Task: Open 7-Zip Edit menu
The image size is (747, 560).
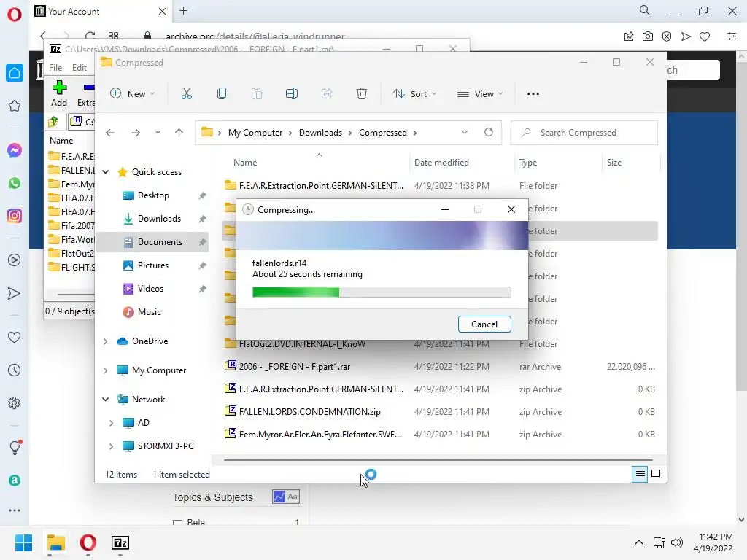Action: click(x=79, y=68)
